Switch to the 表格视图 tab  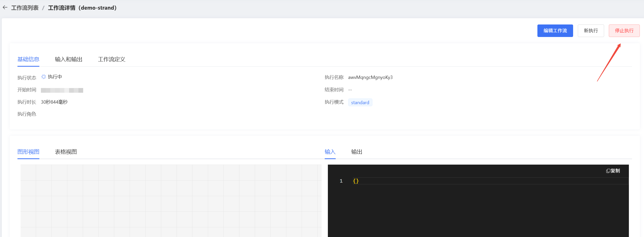click(66, 152)
